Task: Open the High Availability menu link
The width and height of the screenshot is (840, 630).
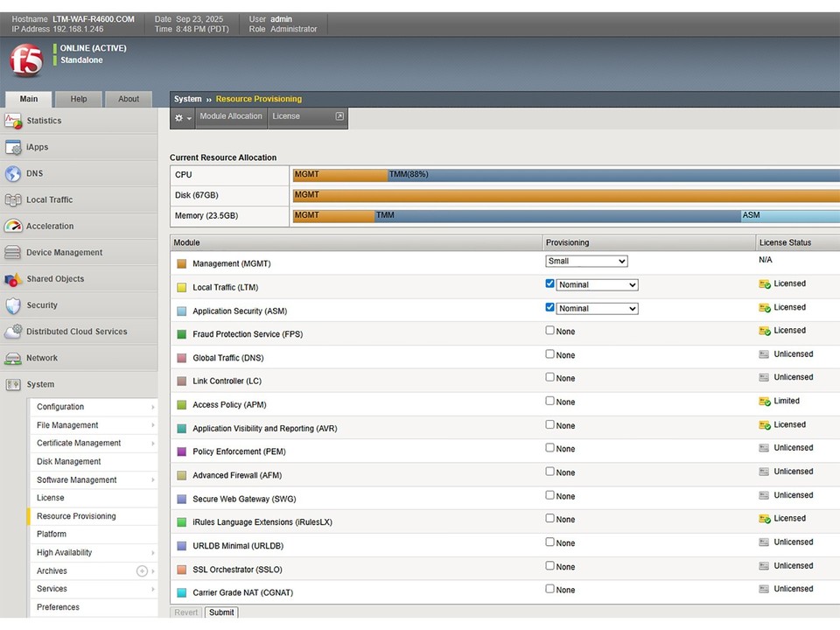Action: pyautogui.click(x=65, y=553)
